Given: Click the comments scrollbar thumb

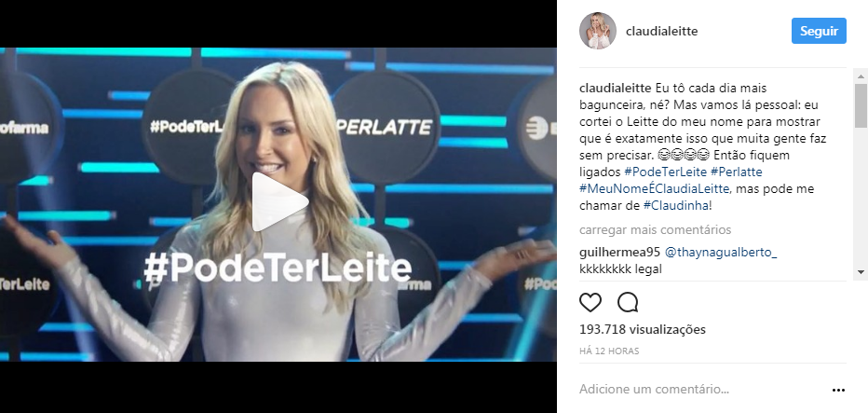Looking at the screenshot, I should (x=861, y=105).
